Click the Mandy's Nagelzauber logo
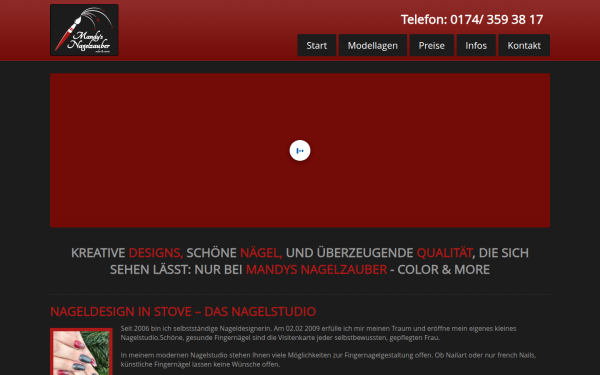The height and width of the screenshot is (375, 600). tap(84, 30)
